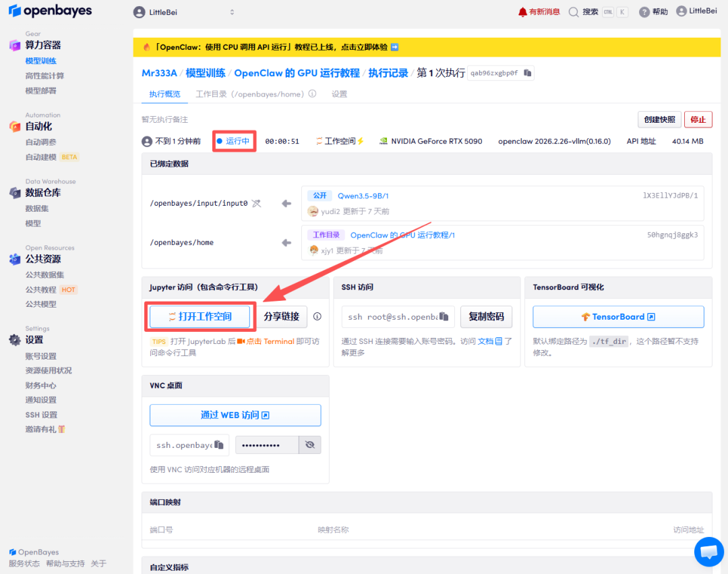Copy the SSH root command
Screen dimensions: 728x574
click(444, 317)
